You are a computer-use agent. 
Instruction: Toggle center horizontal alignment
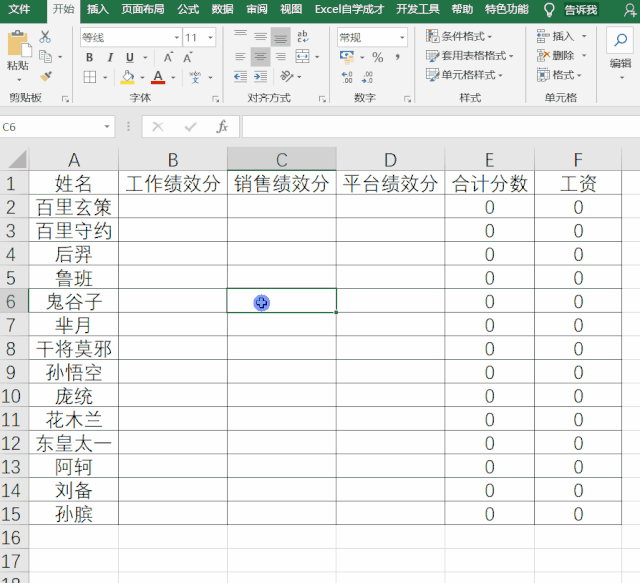[260, 57]
